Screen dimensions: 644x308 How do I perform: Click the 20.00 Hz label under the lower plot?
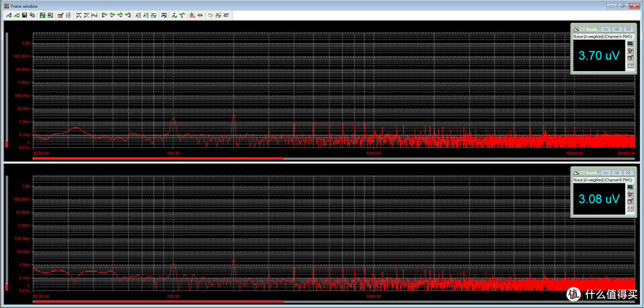[41, 297]
